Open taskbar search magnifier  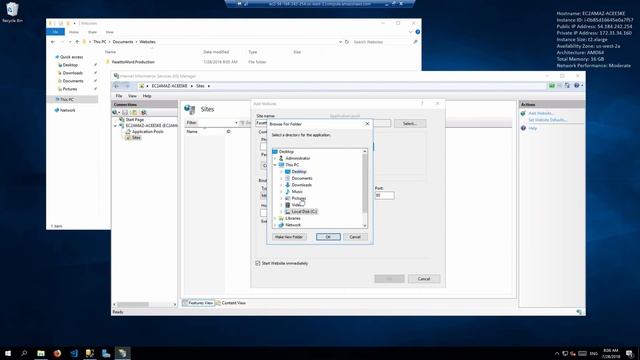(x=24, y=353)
